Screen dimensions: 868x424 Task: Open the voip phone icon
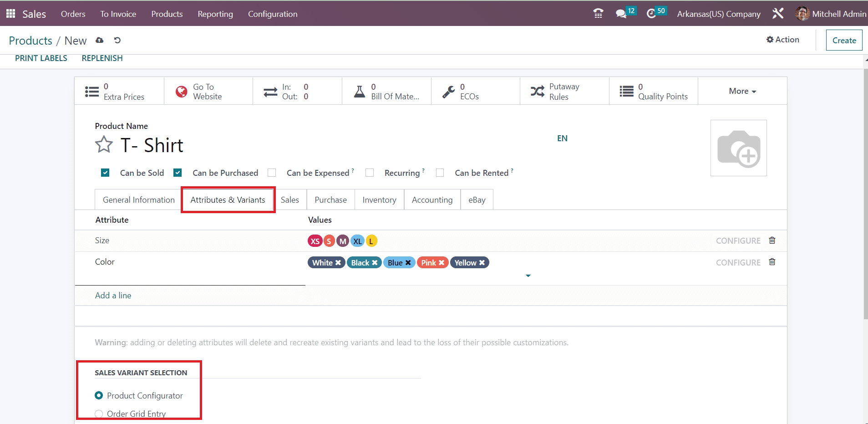click(x=598, y=14)
